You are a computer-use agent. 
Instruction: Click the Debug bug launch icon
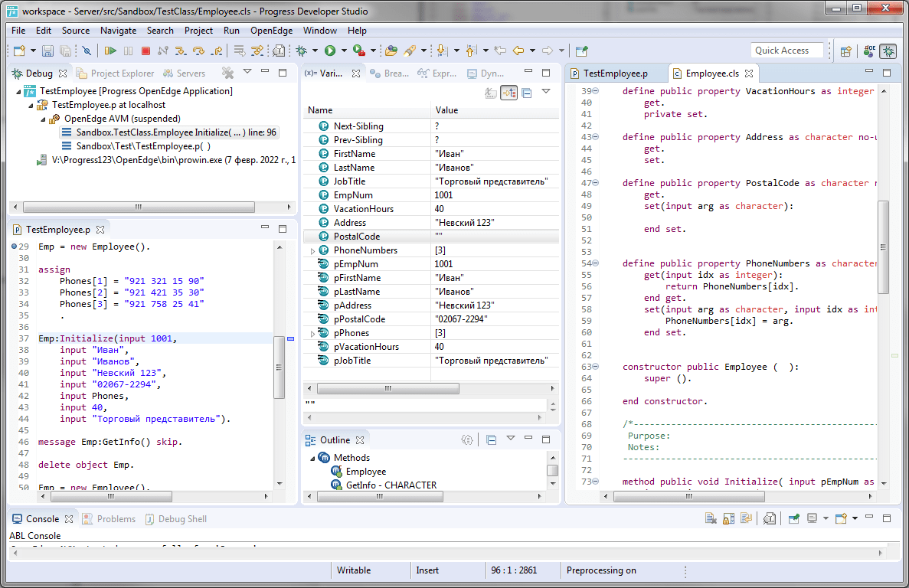click(x=302, y=51)
